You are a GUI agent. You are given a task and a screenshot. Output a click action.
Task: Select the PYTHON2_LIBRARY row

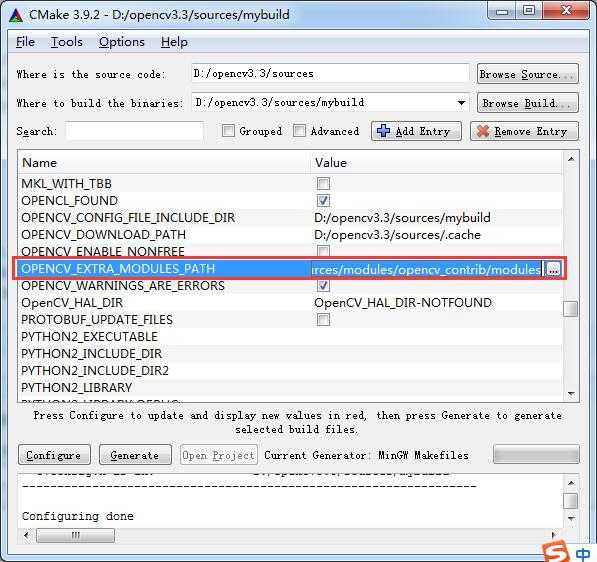pyautogui.click(x=289, y=388)
